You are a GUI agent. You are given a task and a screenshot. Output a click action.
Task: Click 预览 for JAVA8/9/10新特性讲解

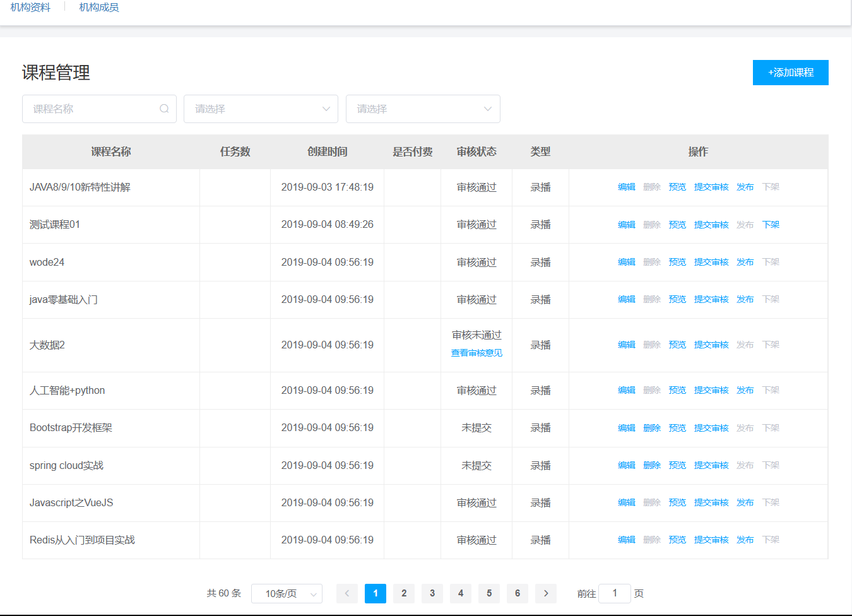[x=677, y=187]
